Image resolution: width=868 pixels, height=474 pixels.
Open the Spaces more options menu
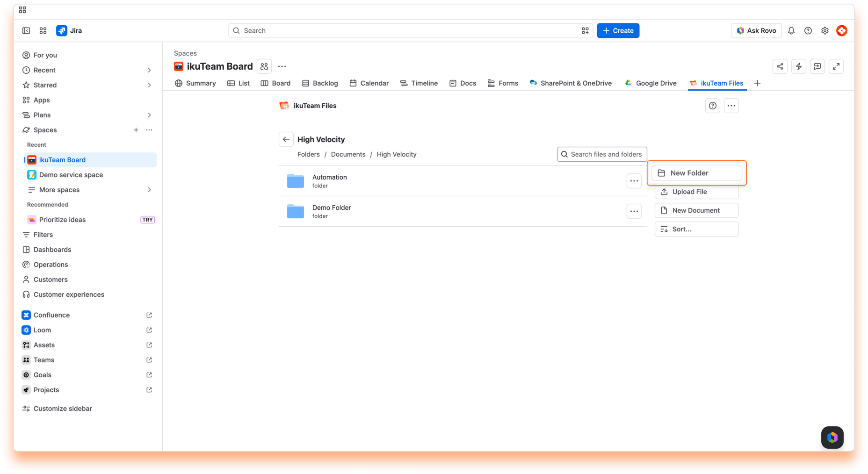[149, 130]
